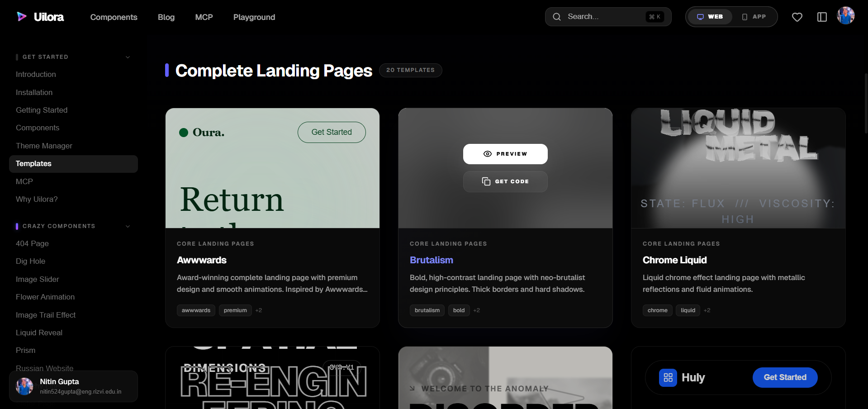The image size is (868, 409).
Task: Open the Blog nav item
Action: [x=166, y=17]
